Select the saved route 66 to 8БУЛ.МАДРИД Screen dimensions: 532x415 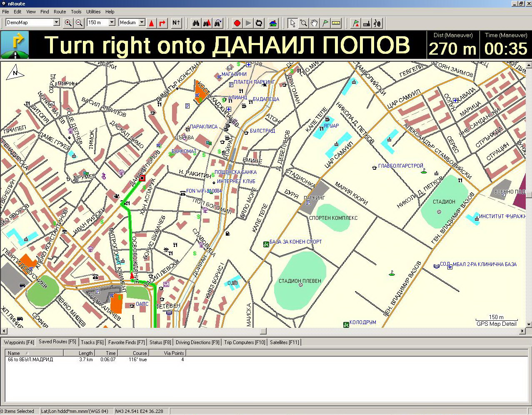click(30, 360)
